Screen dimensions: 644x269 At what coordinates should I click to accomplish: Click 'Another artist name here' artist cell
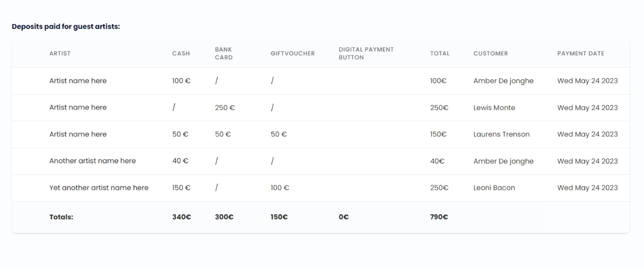tap(92, 161)
